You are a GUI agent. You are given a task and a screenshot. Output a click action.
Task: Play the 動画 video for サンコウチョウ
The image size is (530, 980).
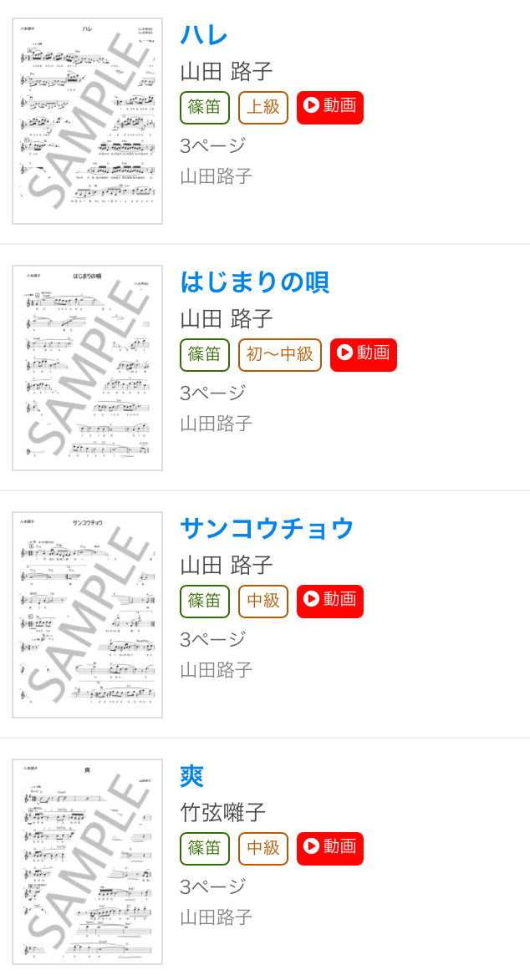point(329,602)
